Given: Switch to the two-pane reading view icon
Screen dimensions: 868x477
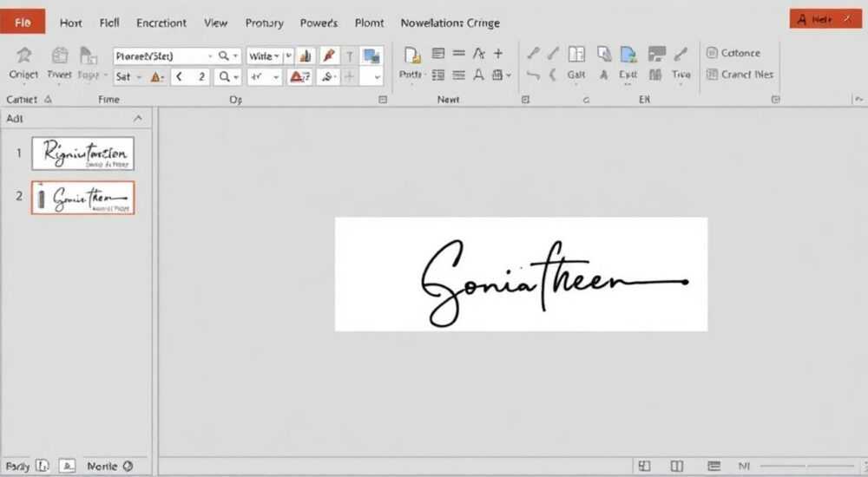Looking at the screenshot, I should point(677,466).
